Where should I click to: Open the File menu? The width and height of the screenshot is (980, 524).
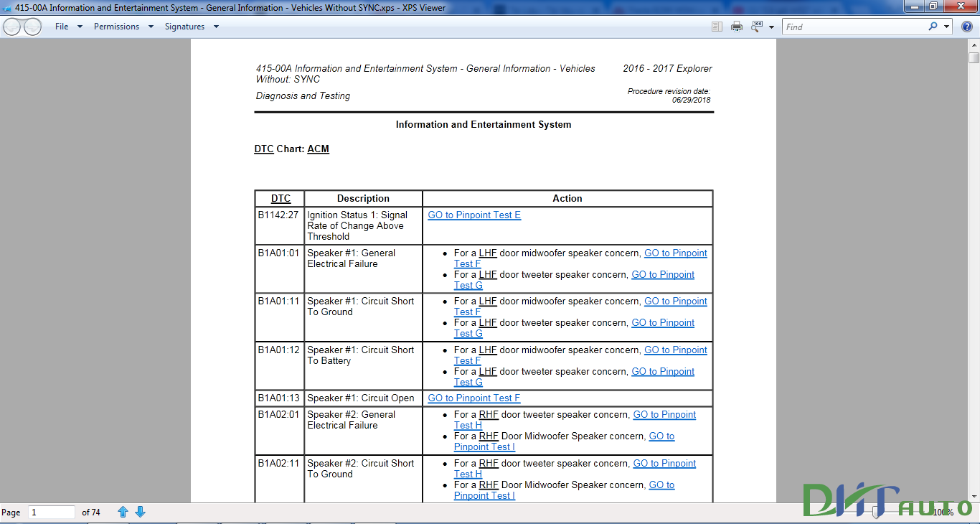[x=62, y=27]
